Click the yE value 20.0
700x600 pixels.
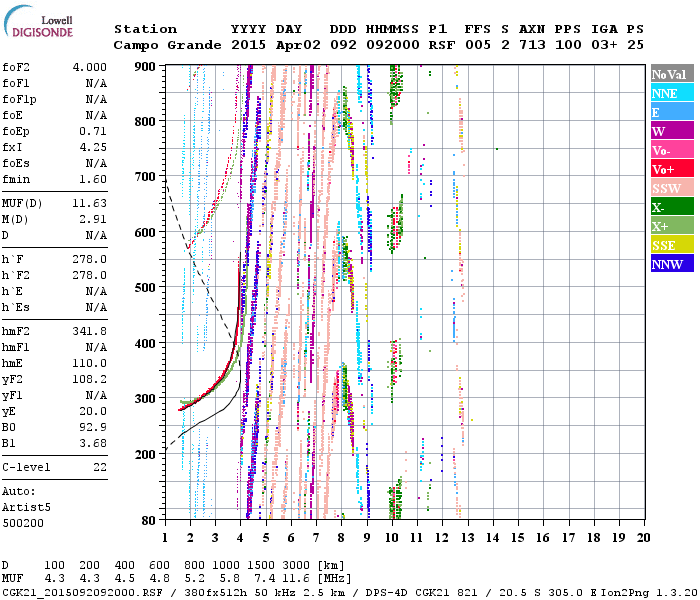click(x=93, y=412)
